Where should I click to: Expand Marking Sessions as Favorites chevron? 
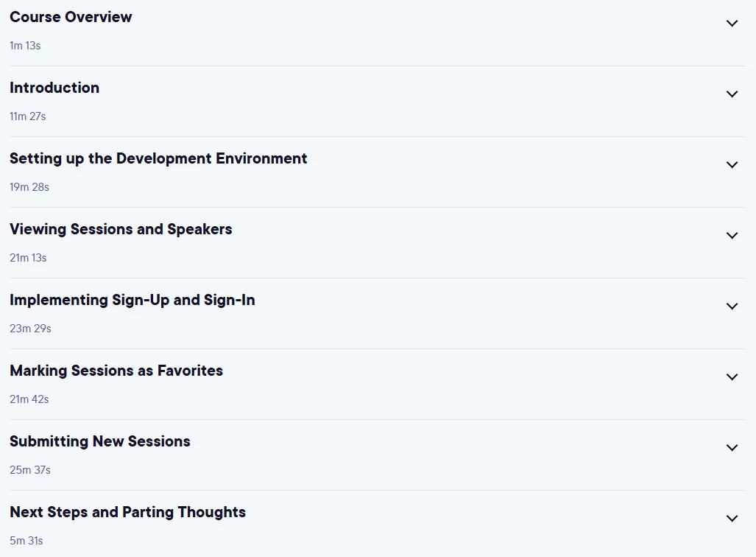click(x=732, y=377)
